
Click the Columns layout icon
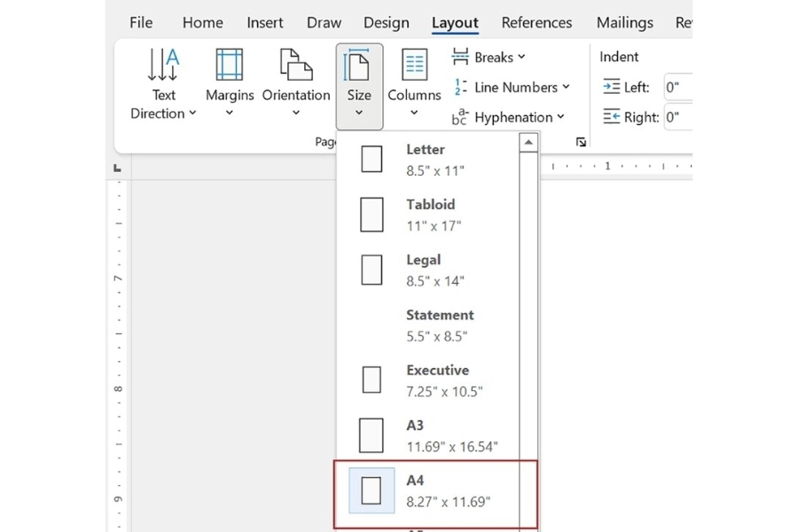pyautogui.click(x=414, y=66)
